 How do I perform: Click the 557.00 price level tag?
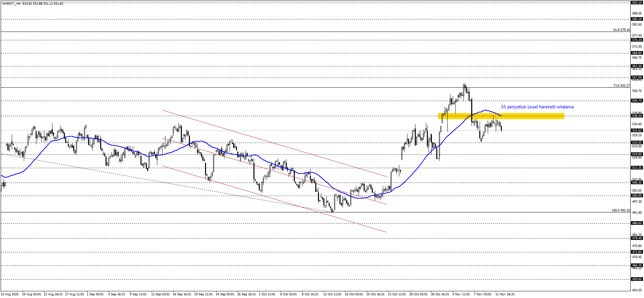637,78
